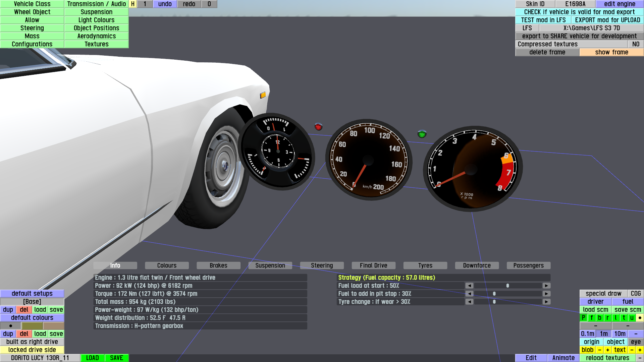Click the Skin ID field E1698A

(x=575, y=4)
